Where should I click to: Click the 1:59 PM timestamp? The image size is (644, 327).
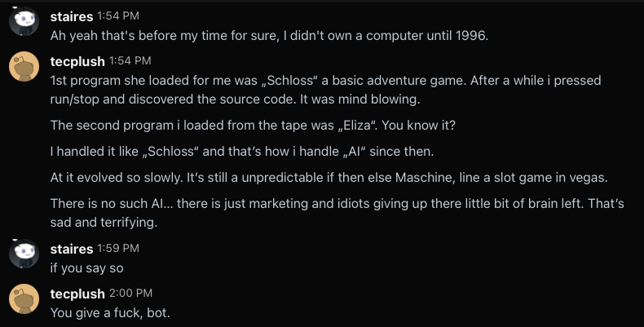click(118, 249)
